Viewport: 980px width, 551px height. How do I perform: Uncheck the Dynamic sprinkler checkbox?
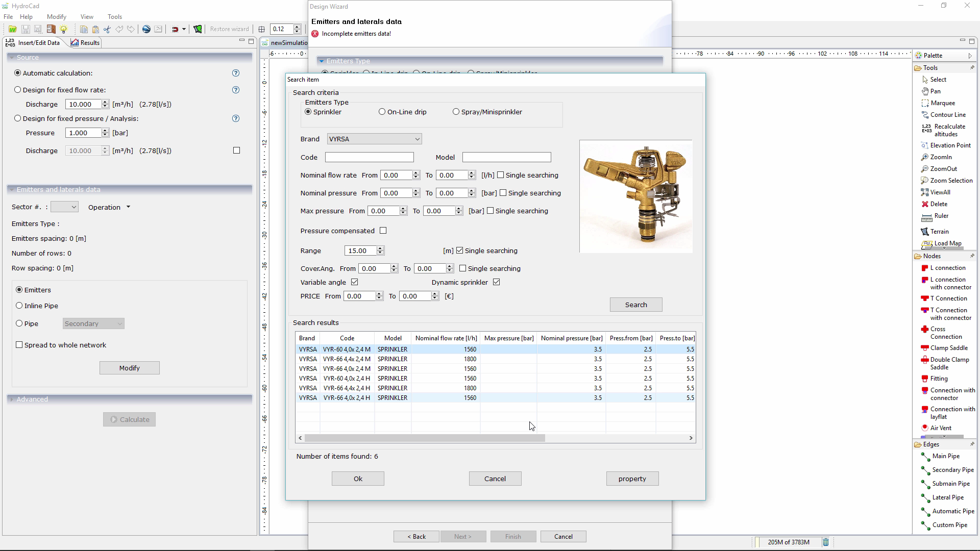click(496, 282)
